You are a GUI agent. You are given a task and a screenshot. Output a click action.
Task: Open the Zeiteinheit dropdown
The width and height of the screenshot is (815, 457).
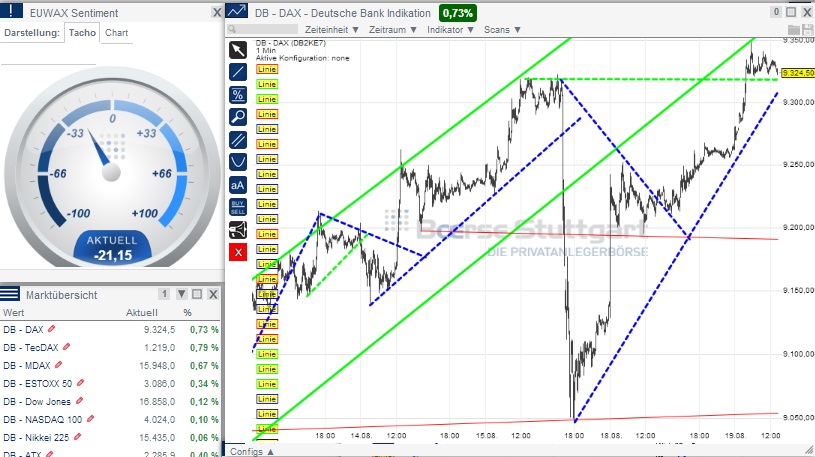pos(332,30)
